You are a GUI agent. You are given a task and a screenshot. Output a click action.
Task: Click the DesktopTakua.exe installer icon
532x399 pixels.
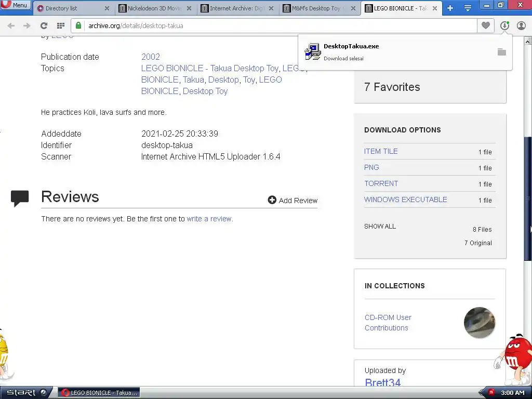click(312, 51)
